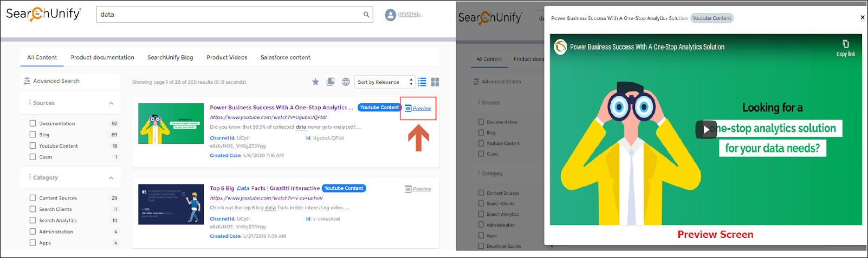Tick the Search Analytics category checkbox
The width and height of the screenshot is (868, 258).
pyautogui.click(x=33, y=221)
